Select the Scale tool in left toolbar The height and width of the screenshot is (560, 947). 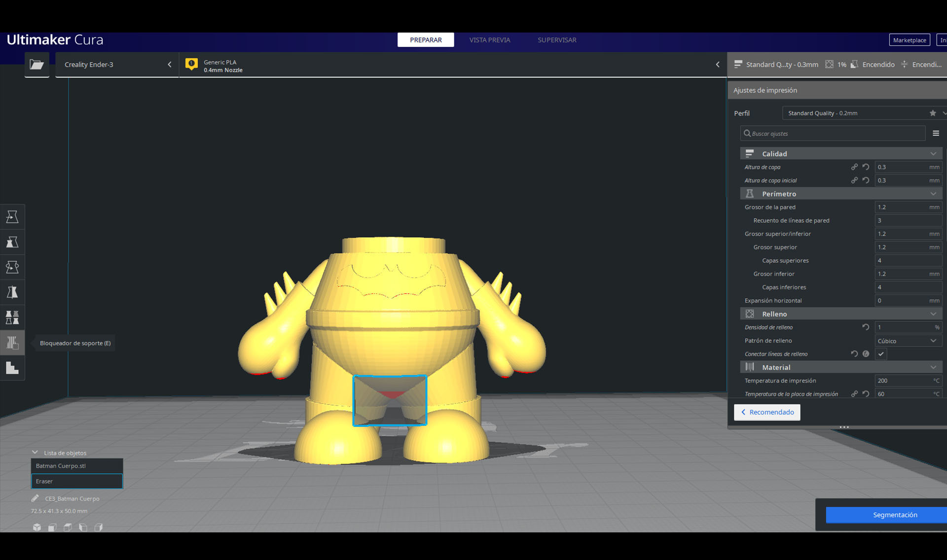(x=12, y=242)
